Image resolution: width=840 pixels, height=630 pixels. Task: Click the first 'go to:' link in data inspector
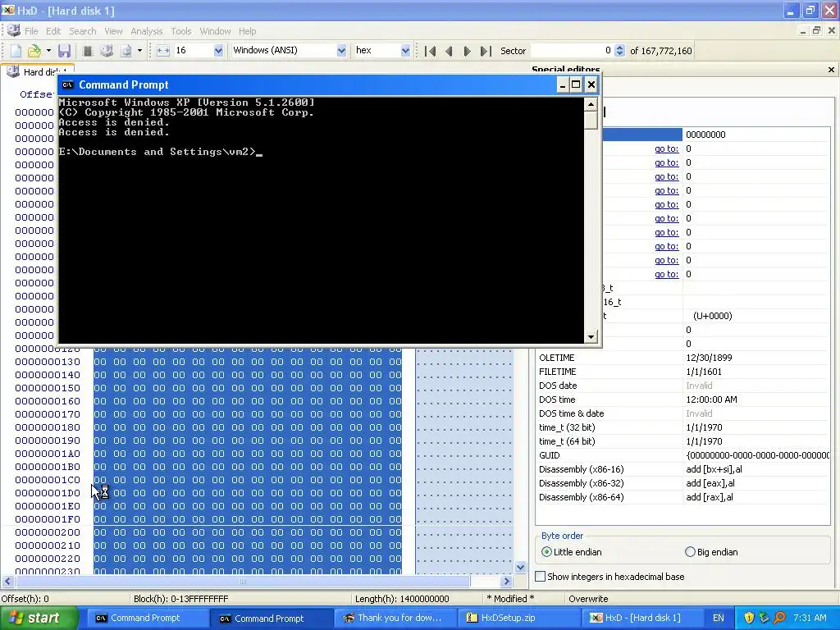click(666, 148)
